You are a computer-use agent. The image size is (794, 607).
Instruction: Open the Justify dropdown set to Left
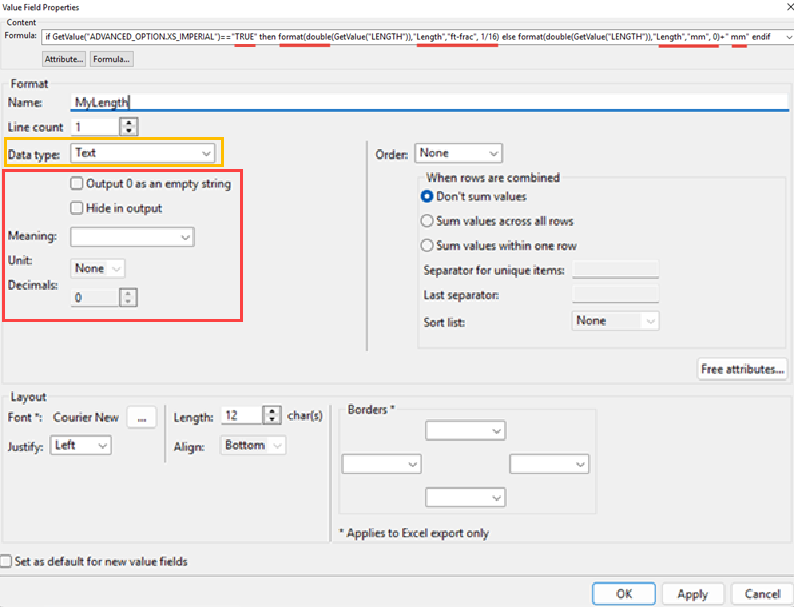[81, 445]
